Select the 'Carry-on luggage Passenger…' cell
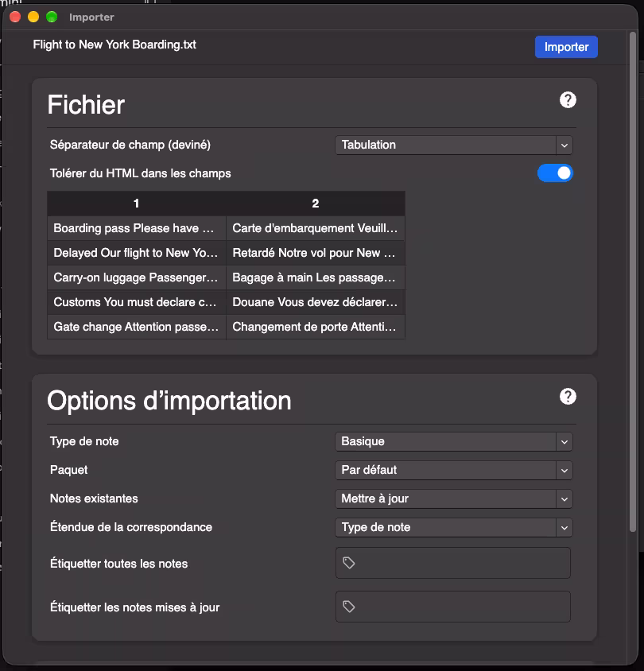 137,277
